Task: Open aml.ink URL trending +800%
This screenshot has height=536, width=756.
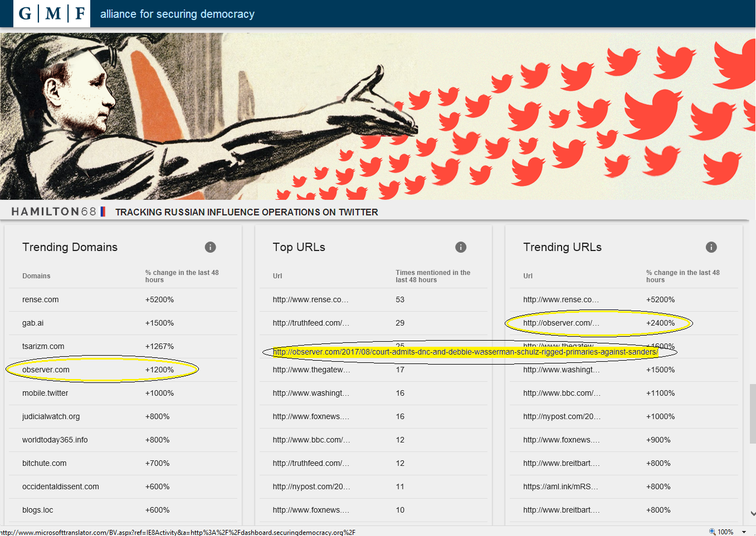Action: point(560,486)
